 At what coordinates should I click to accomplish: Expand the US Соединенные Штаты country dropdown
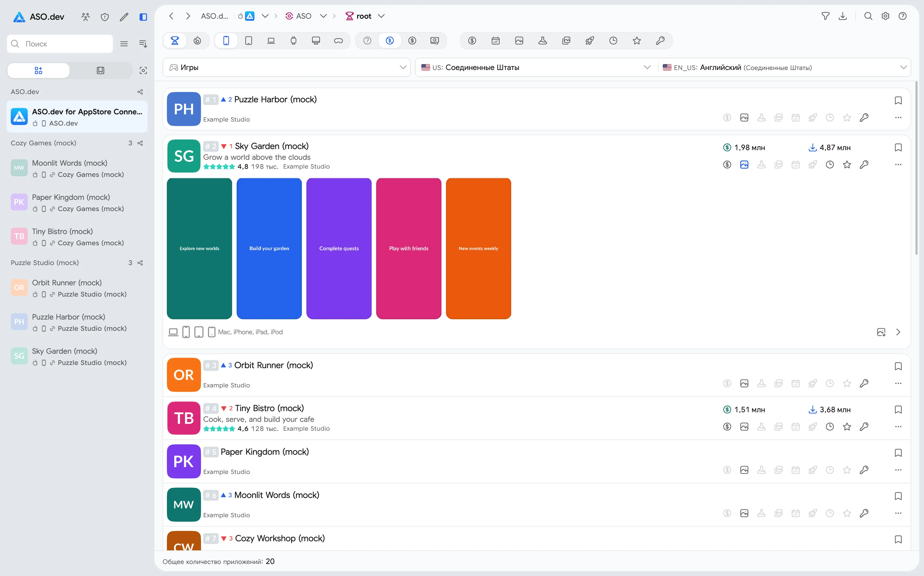tap(536, 67)
